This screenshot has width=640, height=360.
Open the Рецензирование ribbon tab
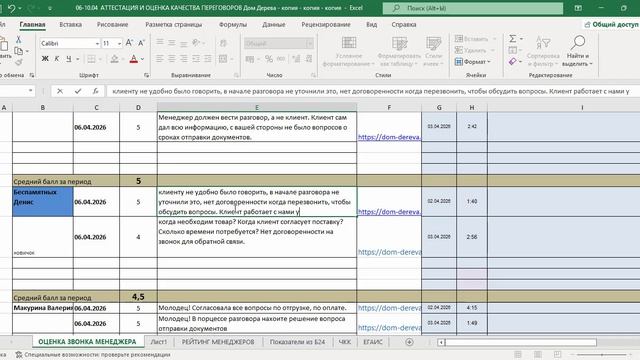(x=326, y=24)
